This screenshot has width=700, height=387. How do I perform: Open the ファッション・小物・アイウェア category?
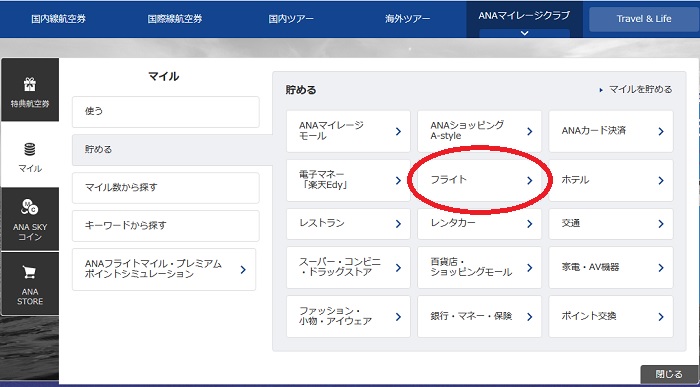[x=348, y=316]
